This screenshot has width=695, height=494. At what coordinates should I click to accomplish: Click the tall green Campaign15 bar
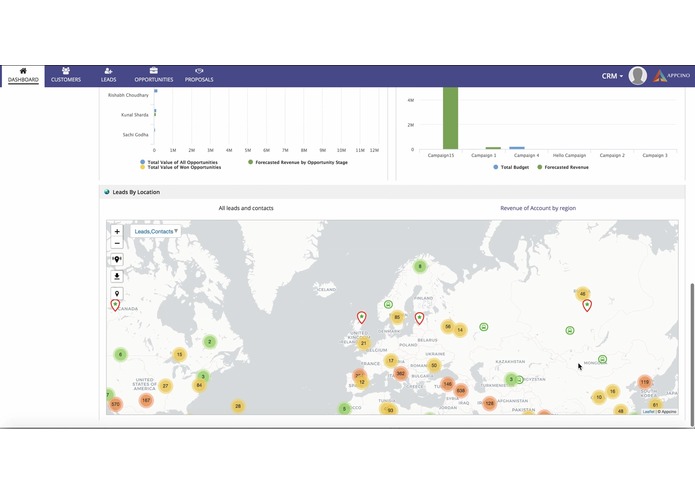point(450,118)
